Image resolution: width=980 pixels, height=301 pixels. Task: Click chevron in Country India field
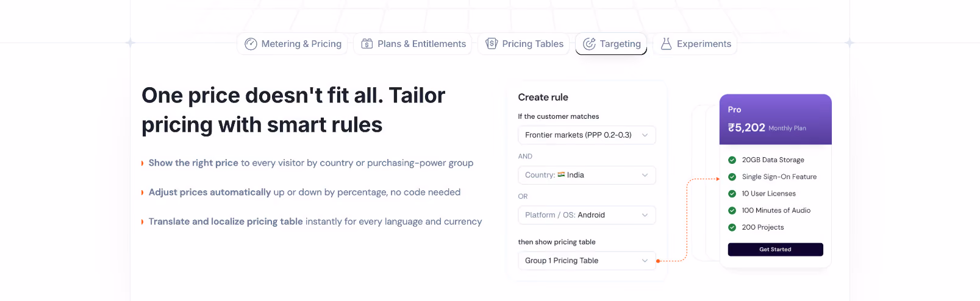(645, 175)
